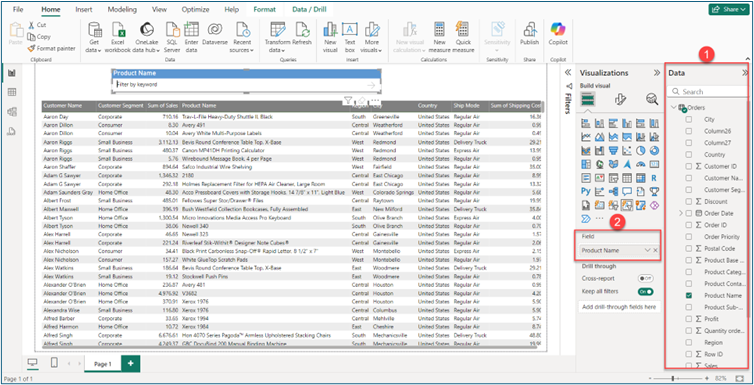Check the Customer ID field
Image resolution: width=754 pixels, height=385 pixels.
tap(689, 166)
